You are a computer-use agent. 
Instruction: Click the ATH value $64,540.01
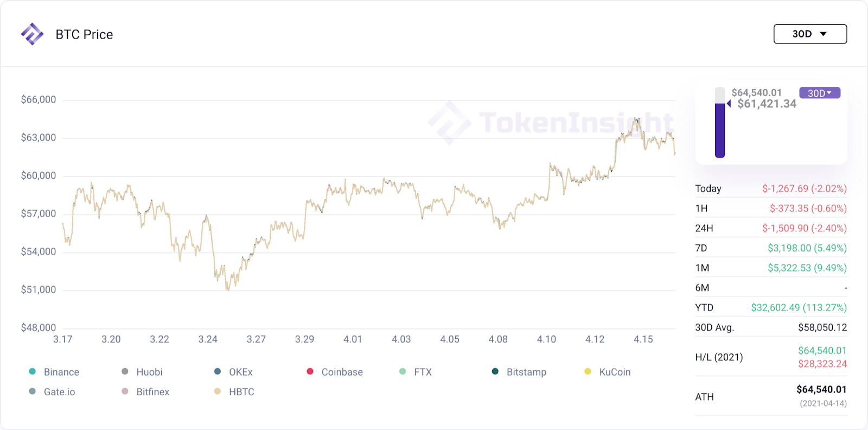(x=821, y=389)
